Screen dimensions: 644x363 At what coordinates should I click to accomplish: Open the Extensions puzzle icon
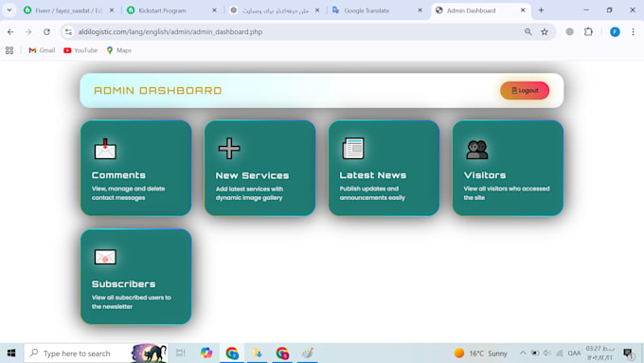(x=588, y=31)
